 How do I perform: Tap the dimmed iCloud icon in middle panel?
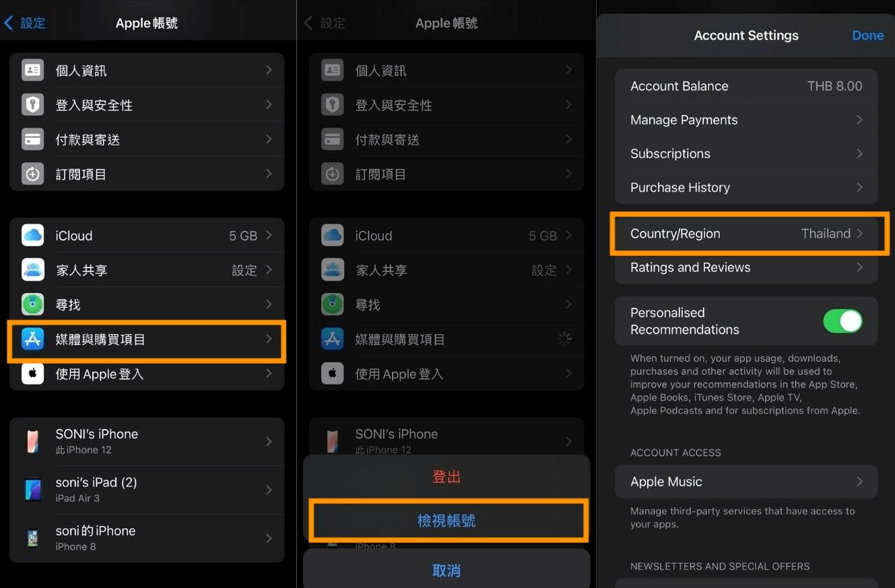[332, 235]
